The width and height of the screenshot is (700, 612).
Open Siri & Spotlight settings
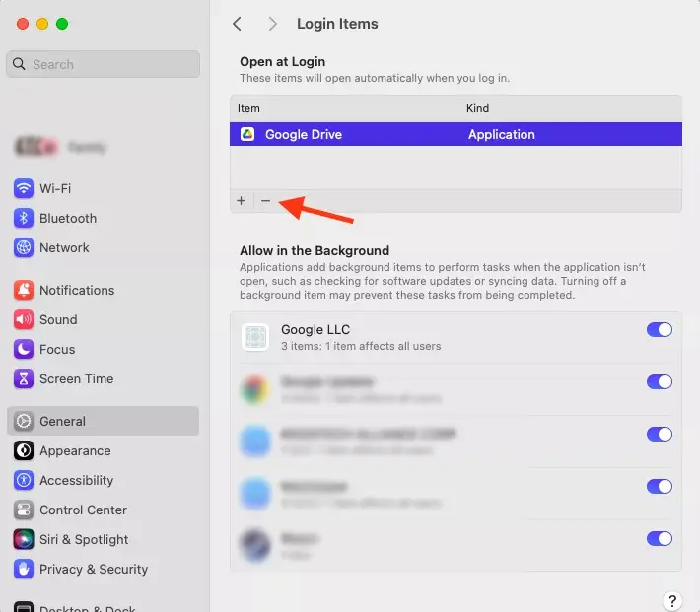[x=103, y=539]
